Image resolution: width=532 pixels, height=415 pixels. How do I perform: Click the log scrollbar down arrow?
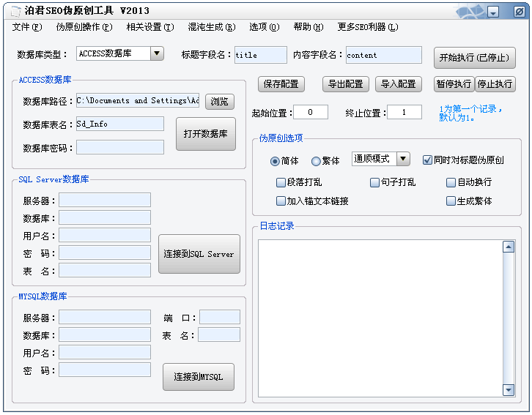[509, 390]
